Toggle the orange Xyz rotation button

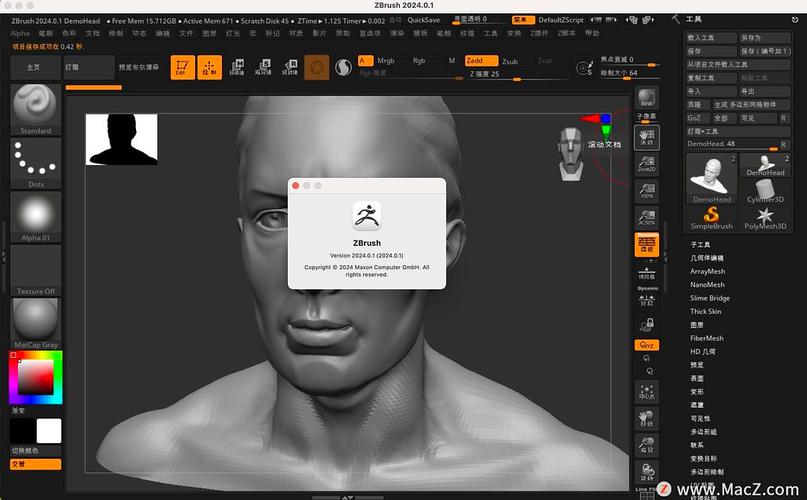pyautogui.click(x=646, y=345)
